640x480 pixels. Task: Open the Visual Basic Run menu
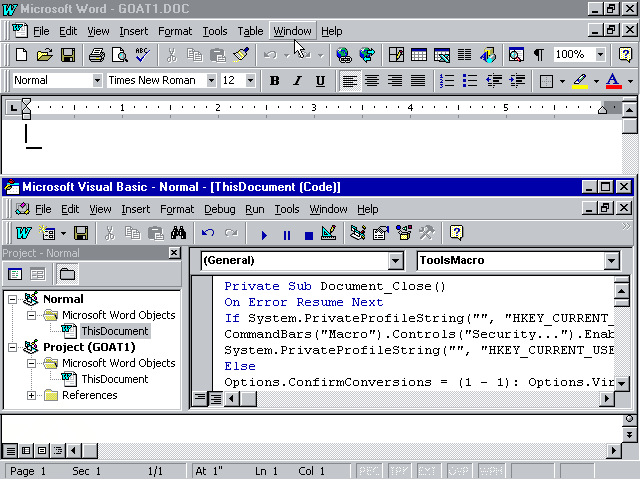click(255, 209)
